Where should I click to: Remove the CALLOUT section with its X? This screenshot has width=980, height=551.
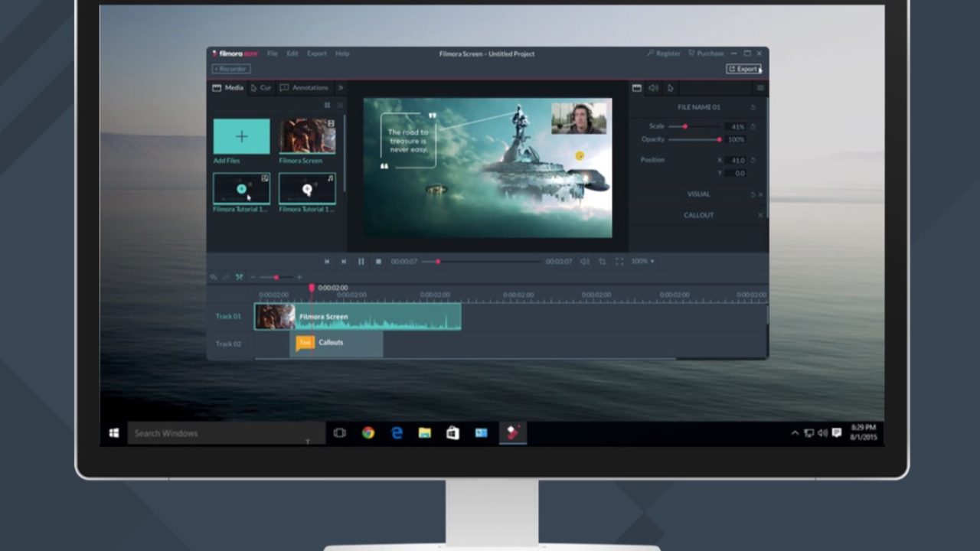point(760,215)
